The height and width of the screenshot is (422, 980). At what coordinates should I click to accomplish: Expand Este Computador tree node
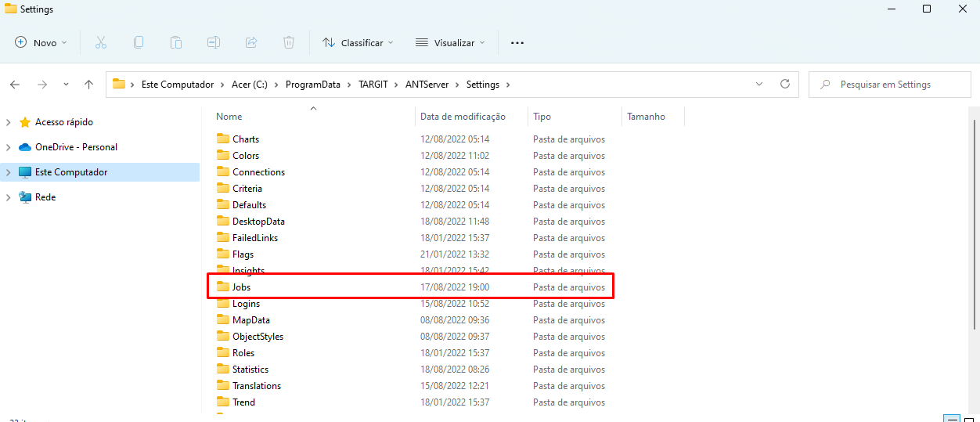(9, 172)
